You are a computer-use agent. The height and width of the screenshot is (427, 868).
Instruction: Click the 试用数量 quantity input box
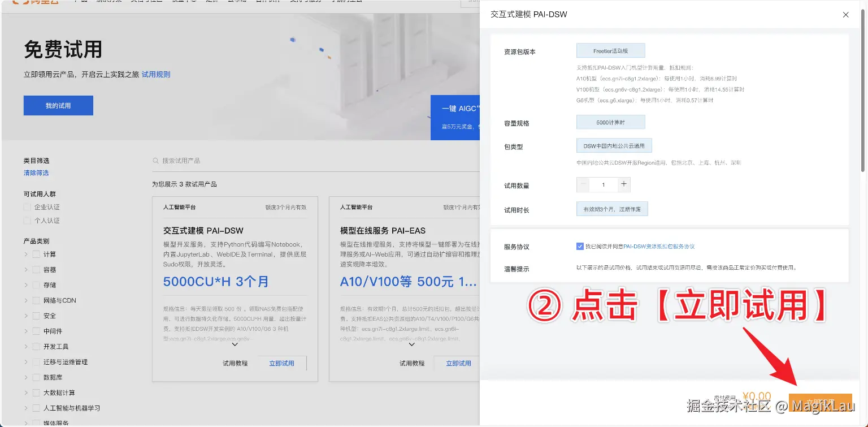(604, 184)
